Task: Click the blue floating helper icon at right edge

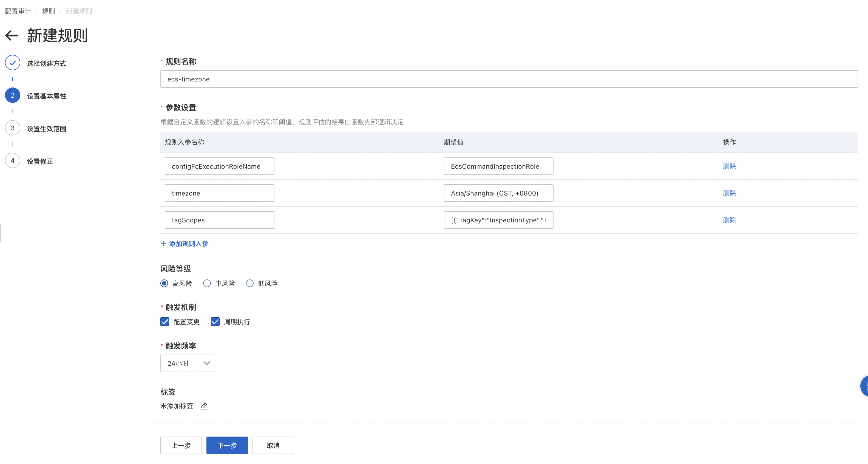Action: pyautogui.click(x=865, y=386)
